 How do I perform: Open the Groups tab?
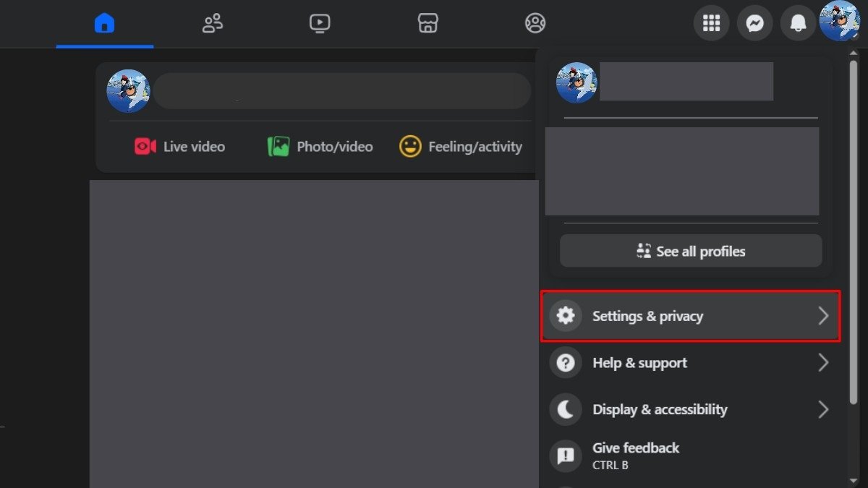[x=535, y=24]
